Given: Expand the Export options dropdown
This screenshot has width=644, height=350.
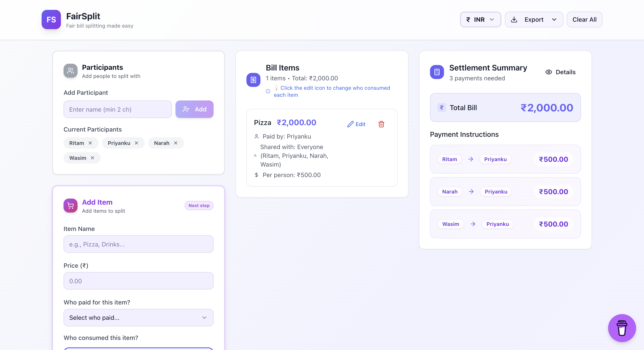Looking at the screenshot, I should 534,19.
